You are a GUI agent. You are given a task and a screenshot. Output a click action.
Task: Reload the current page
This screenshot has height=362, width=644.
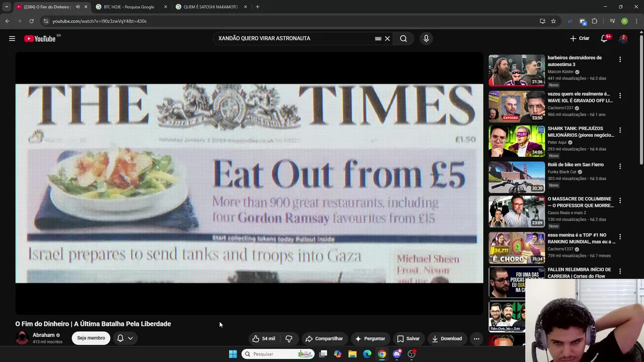(31, 21)
